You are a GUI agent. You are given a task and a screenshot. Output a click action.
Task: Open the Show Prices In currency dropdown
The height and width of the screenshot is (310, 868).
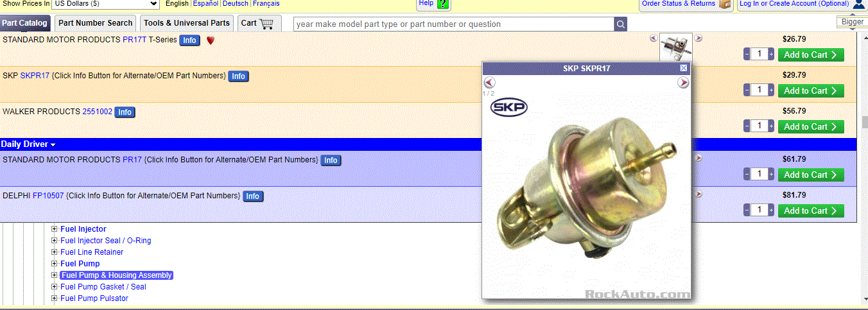tap(105, 4)
